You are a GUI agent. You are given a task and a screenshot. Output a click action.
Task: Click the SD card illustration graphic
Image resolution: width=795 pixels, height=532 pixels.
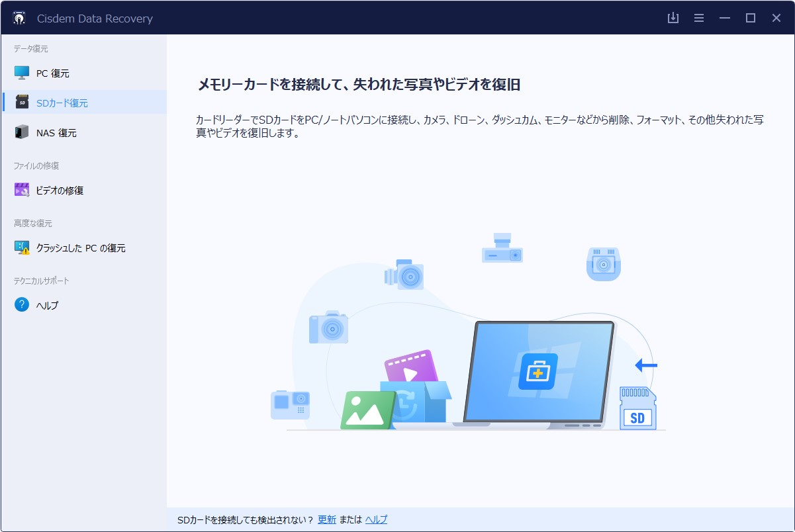pos(637,409)
